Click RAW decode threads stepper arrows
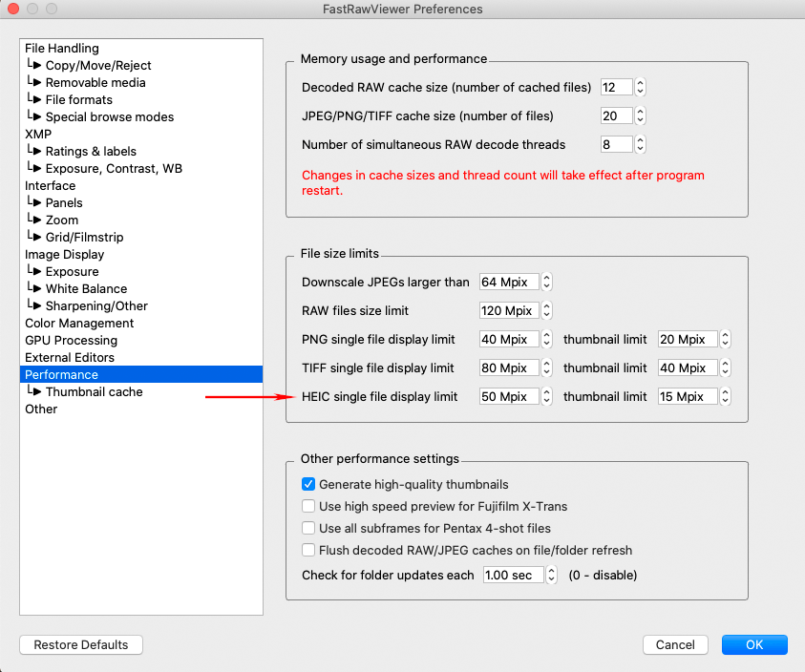Viewport: 805px width, 672px height. (640, 145)
